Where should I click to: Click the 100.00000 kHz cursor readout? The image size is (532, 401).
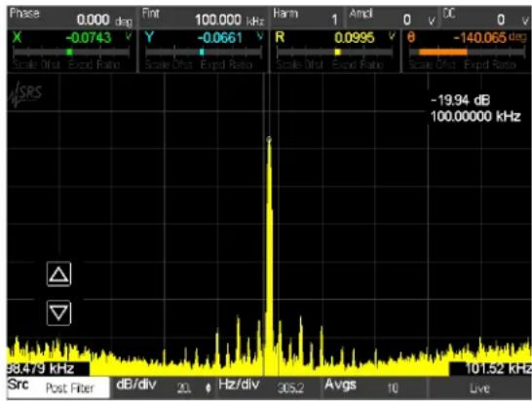click(475, 116)
